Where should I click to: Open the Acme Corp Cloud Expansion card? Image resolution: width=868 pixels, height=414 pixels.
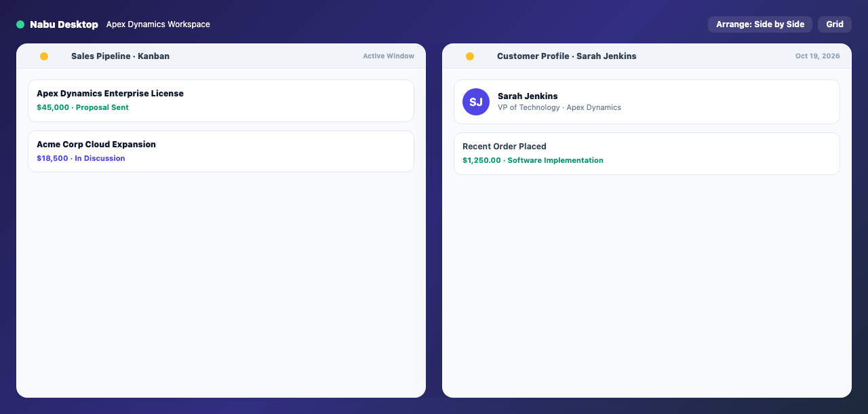(x=221, y=151)
